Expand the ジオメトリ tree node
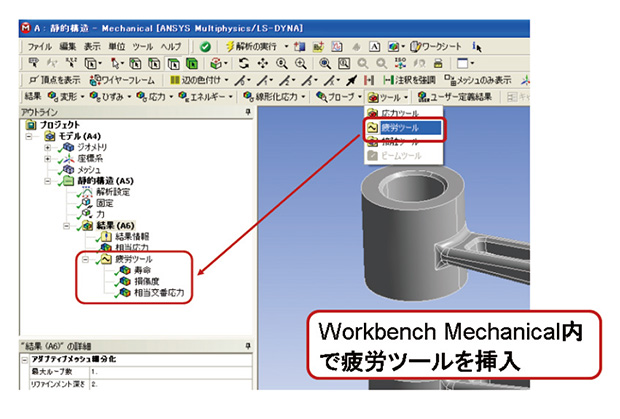The width and height of the screenshot is (620, 419). pyautogui.click(x=47, y=147)
